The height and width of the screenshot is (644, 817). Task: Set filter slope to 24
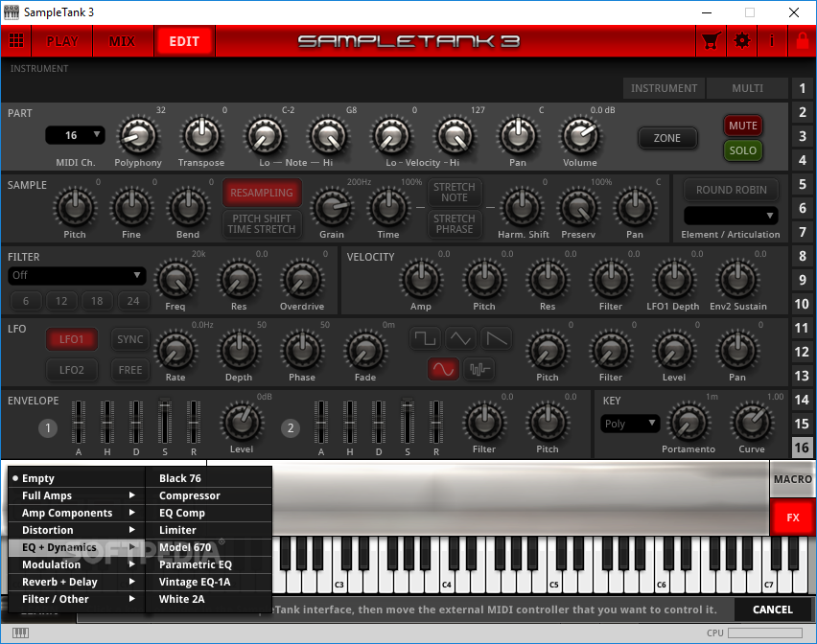pos(133,301)
